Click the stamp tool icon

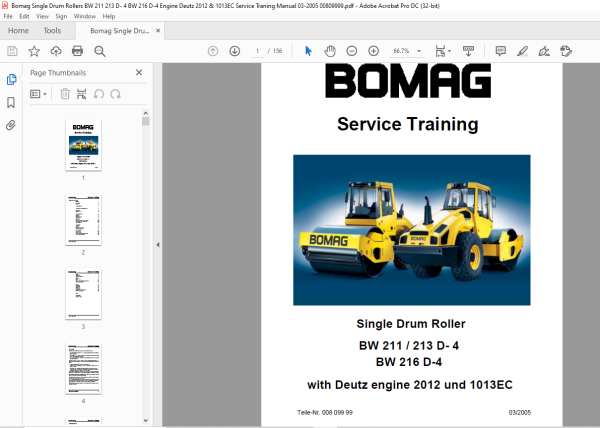click(x=566, y=51)
